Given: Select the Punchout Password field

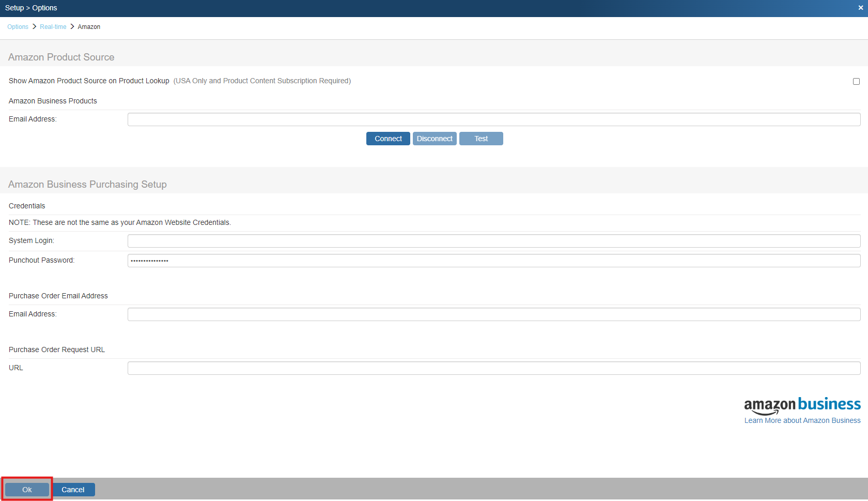Looking at the screenshot, I should 493,261.
